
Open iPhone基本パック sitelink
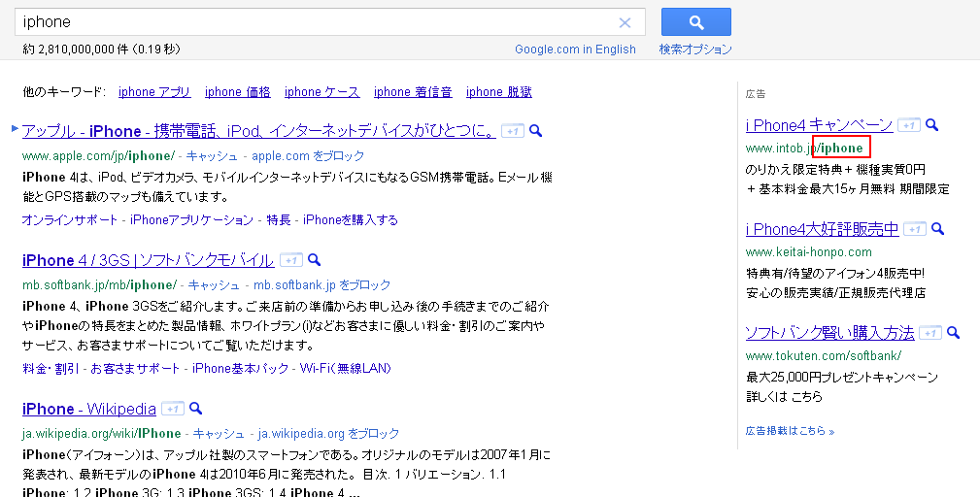(241, 368)
